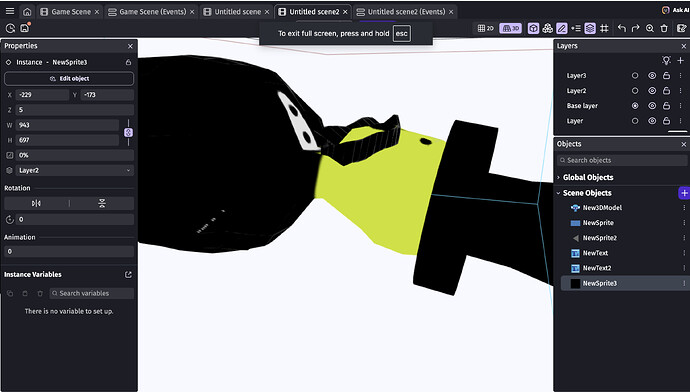Undo the last action
This screenshot has height=392, width=690.
[621, 28]
